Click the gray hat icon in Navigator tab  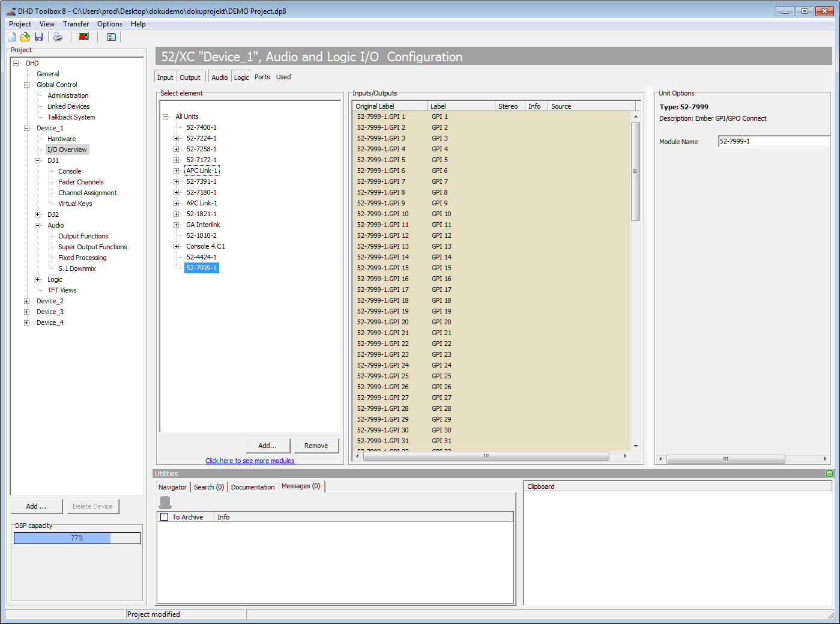[x=165, y=502]
